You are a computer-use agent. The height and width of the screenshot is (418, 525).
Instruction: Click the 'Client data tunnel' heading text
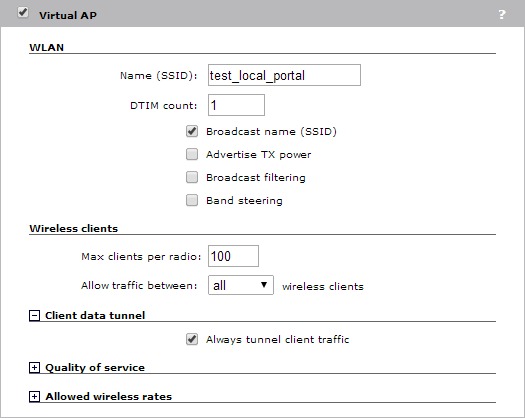pyautogui.click(x=95, y=316)
